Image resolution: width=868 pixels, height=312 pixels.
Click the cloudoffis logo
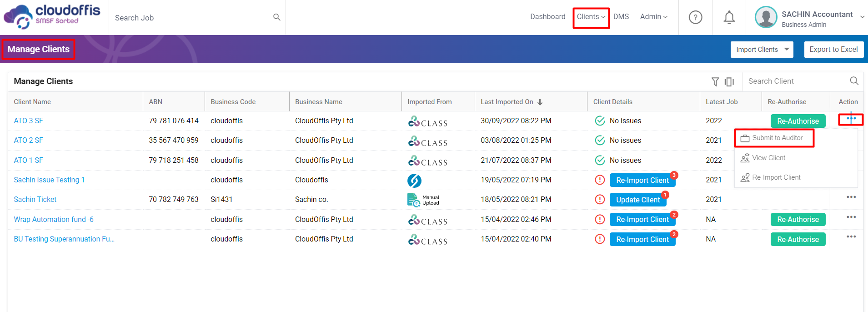pyautogui.click(x=52, y=16)
